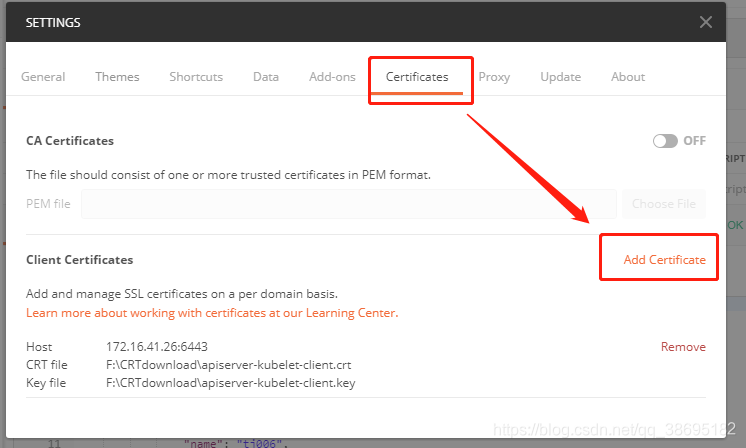Click the 'CRT file' label
The image size is (746, 448).
47,365
